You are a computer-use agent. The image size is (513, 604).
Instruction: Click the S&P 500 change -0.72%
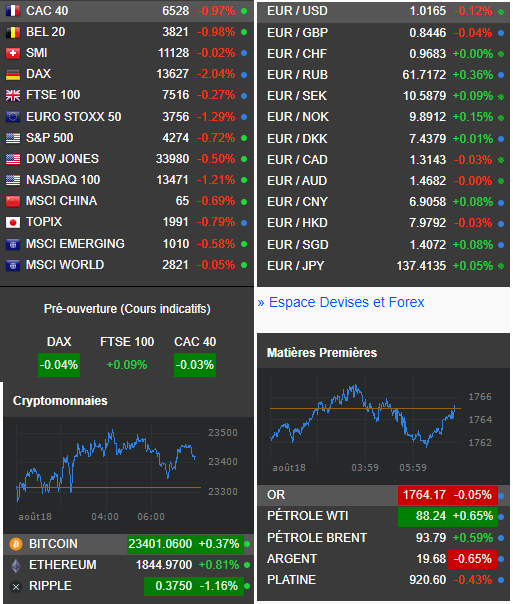coord(216,138)
